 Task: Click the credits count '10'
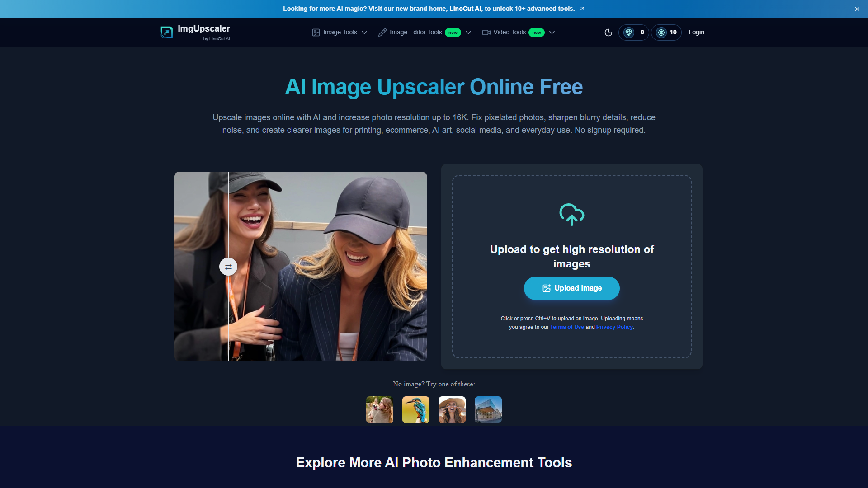pos(673,33)
